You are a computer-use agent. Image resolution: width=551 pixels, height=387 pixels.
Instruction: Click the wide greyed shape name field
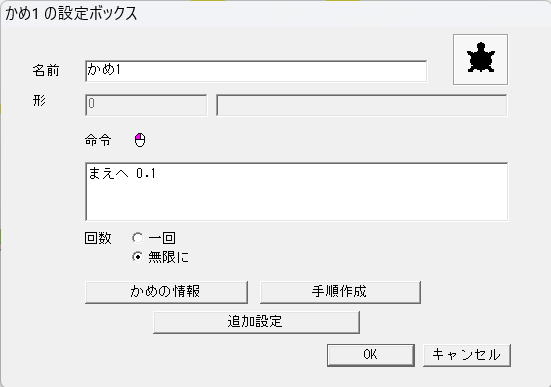point(362,105)
